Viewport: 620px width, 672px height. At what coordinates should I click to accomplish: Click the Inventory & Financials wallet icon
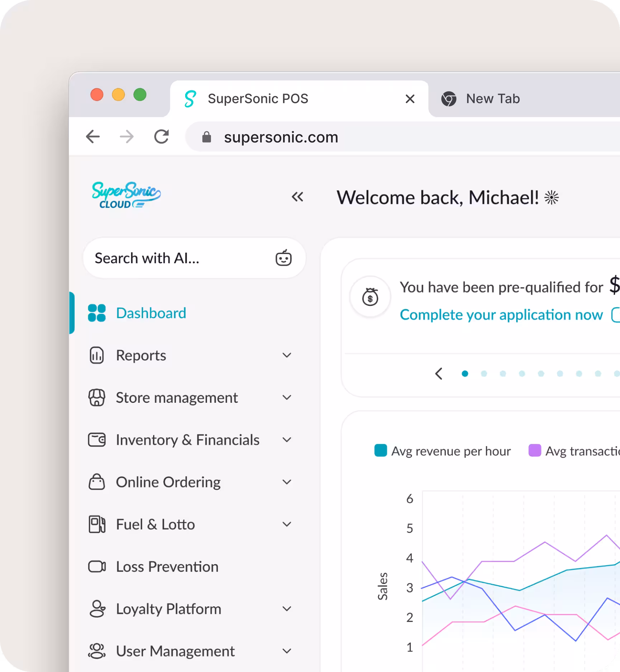tap(97, 440)
